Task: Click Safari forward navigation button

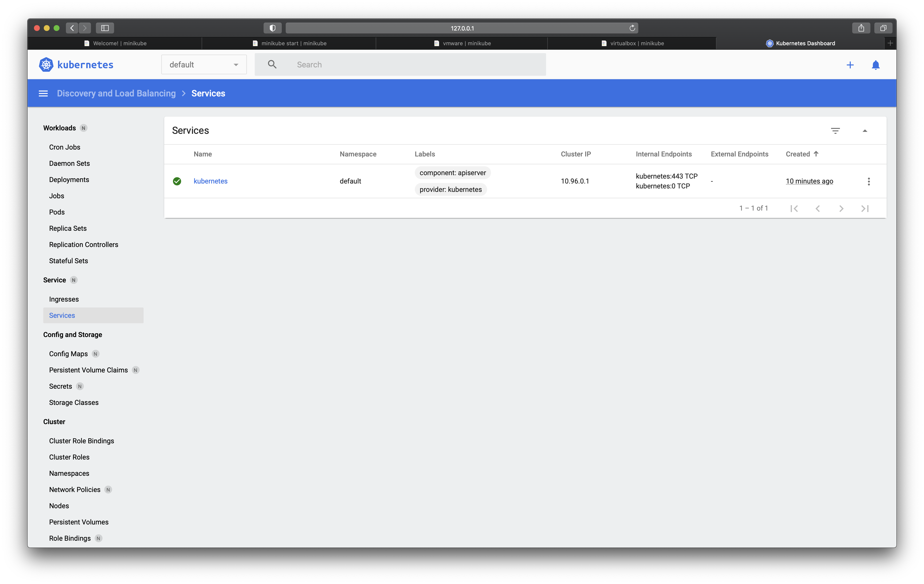Action: click(85, 28)
